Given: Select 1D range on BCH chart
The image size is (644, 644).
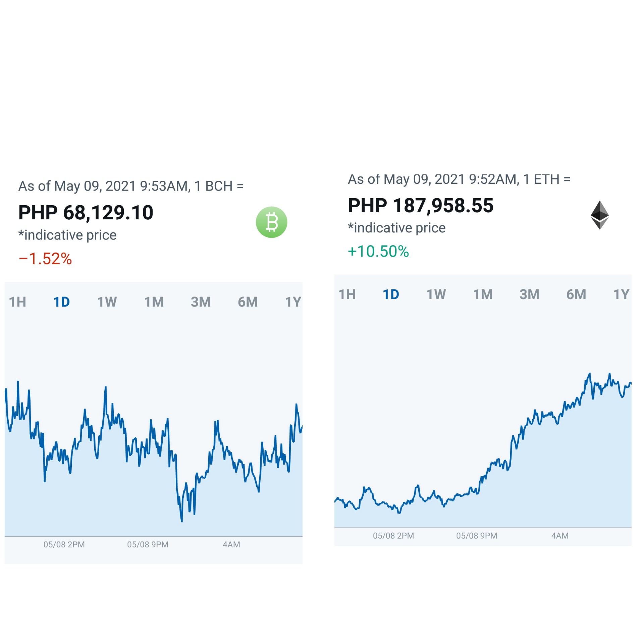Looking at the screenshot, I should click(62, 302).
